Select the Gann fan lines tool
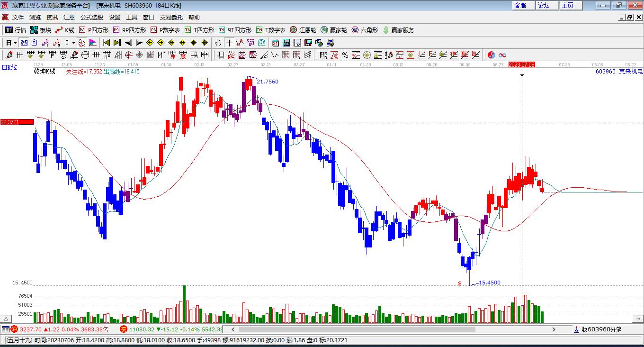644x347 pixels. pos(231,55)
